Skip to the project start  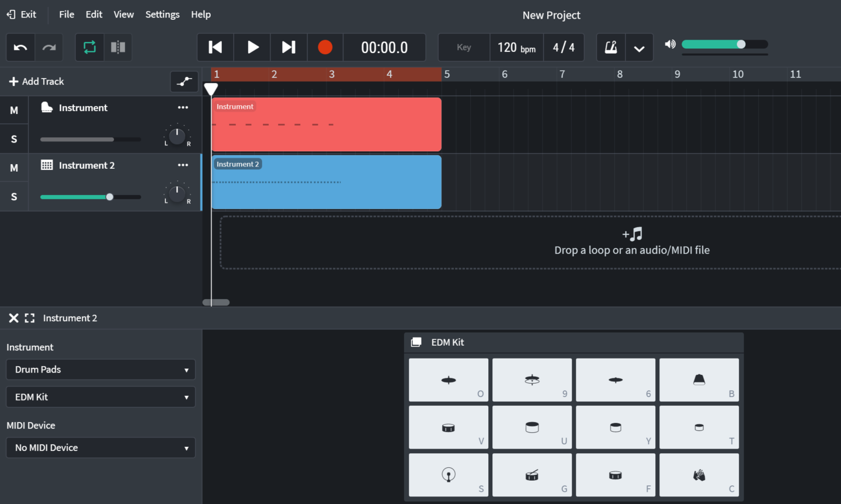[216, 47]
